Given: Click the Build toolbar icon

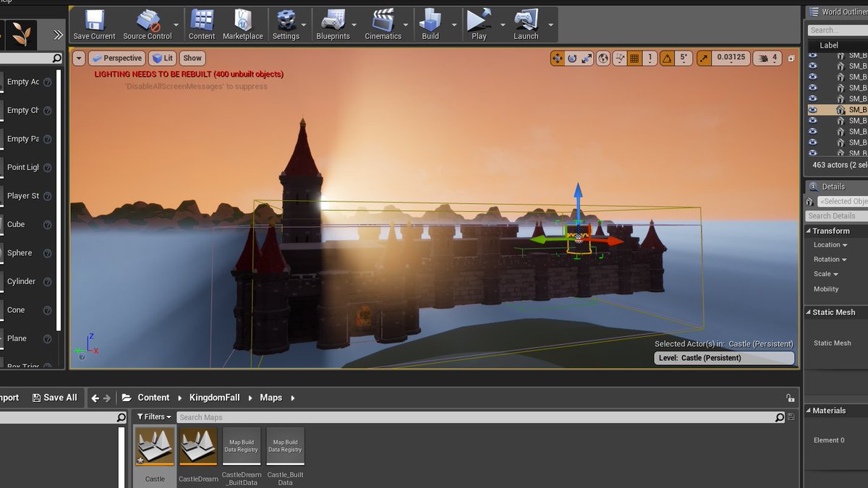Looking at the screenshot, I should 430,20.
